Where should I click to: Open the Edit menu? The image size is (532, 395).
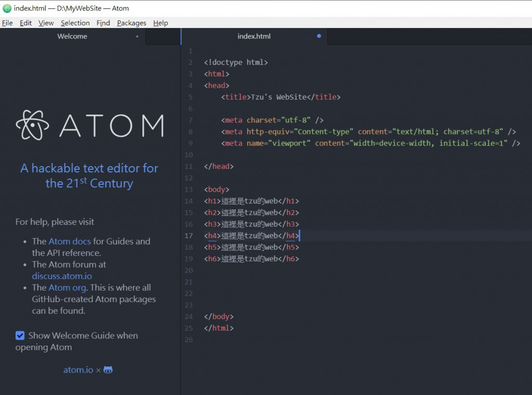click(26, 23)
